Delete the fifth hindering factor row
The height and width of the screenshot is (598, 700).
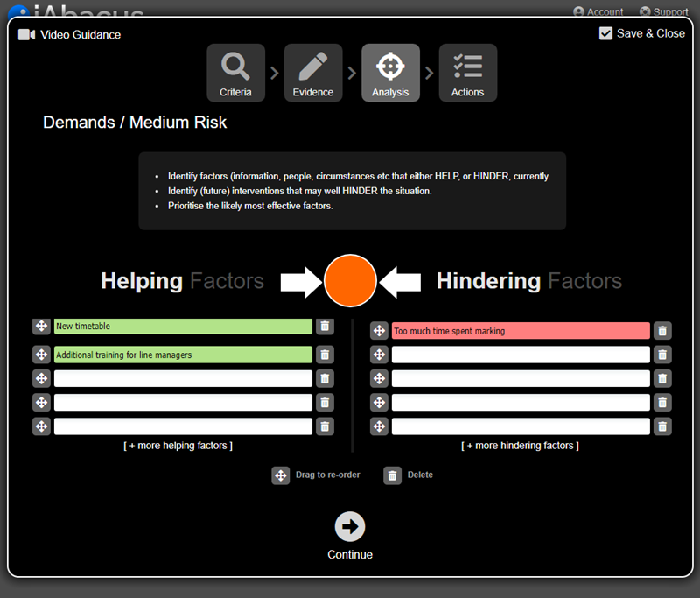tap(663, 426)
